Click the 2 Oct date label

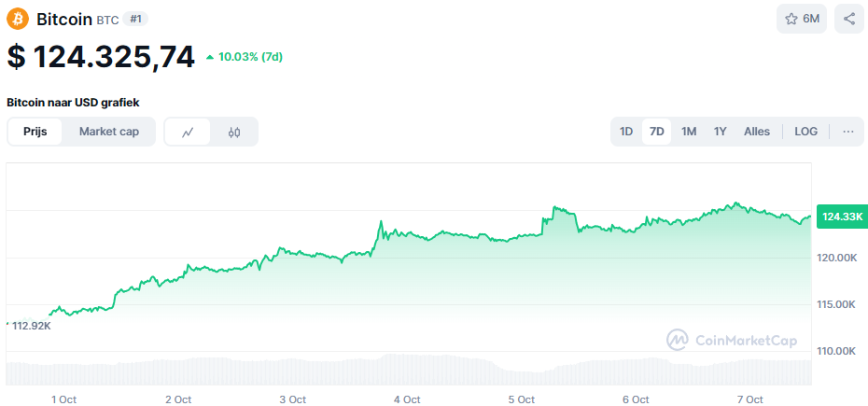pyautogui.click(x=178, y=399)
